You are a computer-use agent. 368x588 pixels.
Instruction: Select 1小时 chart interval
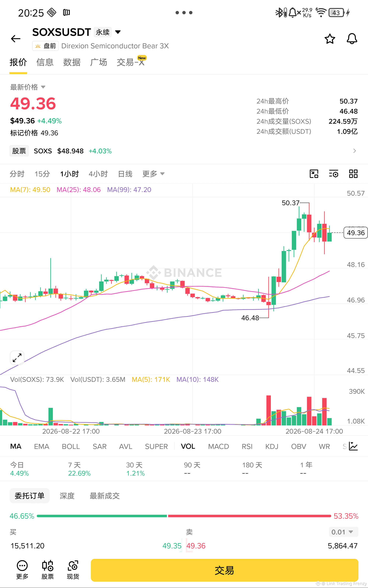pyautogui.click(x=70, y=174)
